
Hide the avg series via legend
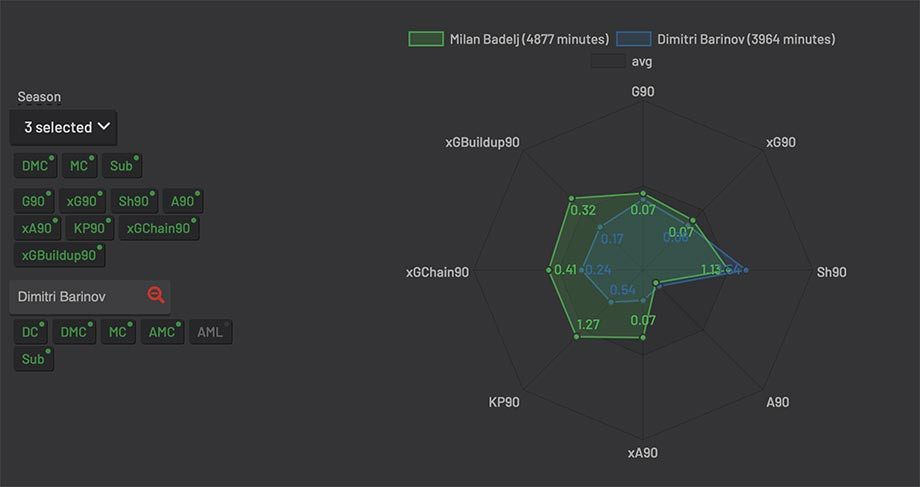pyautogui.click(x=621, y=61)
